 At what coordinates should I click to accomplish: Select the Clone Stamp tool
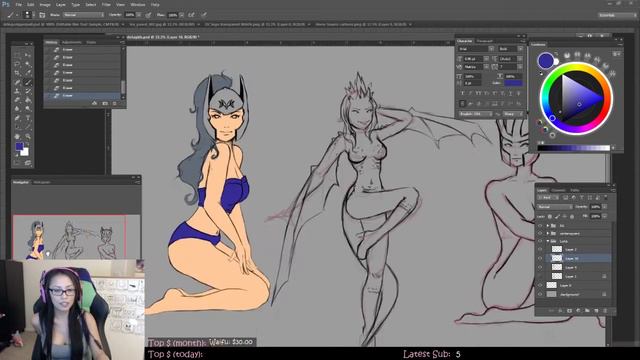click(x=17, y=91)
